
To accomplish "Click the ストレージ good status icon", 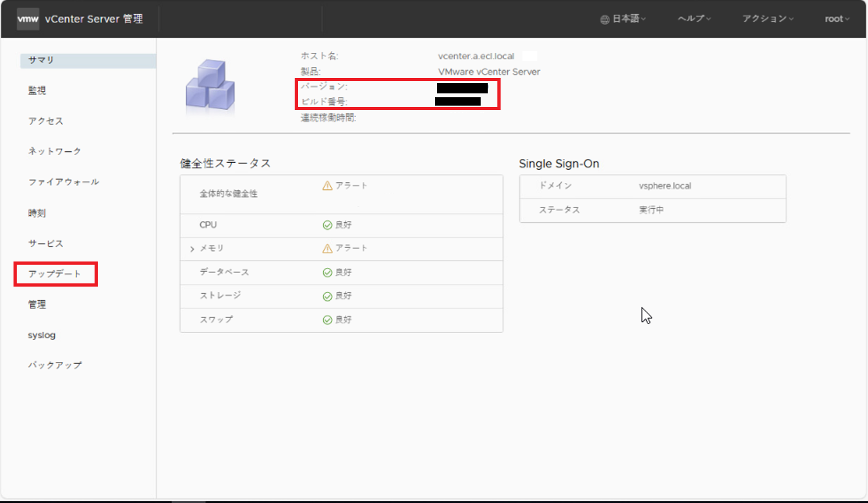I will (328, 296).
